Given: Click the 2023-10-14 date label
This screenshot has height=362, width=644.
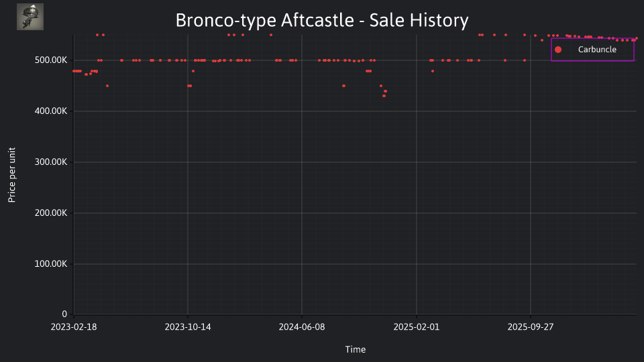Looking at the screenshot, I should [188, 327].
